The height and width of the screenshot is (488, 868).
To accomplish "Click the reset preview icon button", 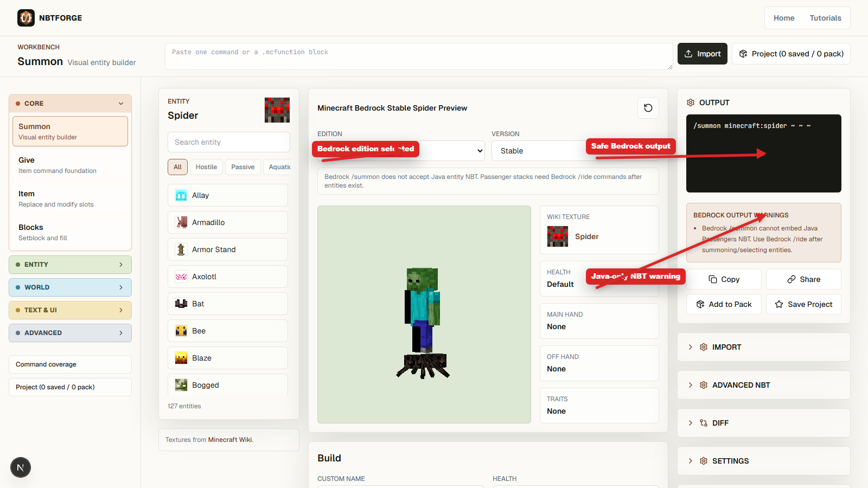I will click(x=648, y=108).
